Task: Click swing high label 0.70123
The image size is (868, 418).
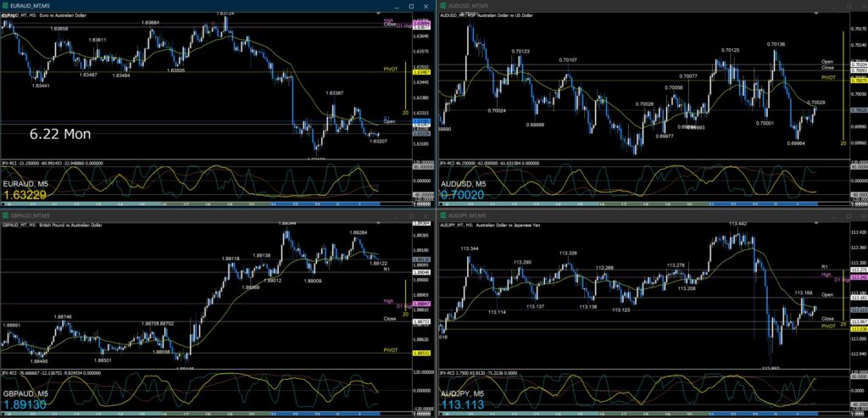Action: (520, 51)
